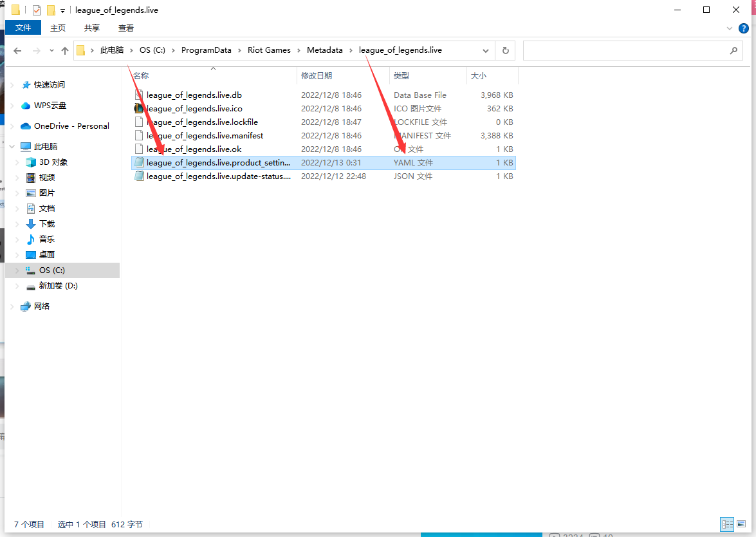Select WPS云盘 in the navigation pane
This screenshot has width=756, height=537.
tap(50, 106)
